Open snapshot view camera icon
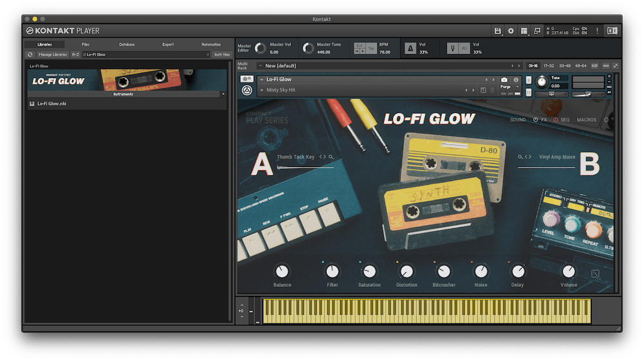This screenshot has width=644, height=361. coord(504,80)
